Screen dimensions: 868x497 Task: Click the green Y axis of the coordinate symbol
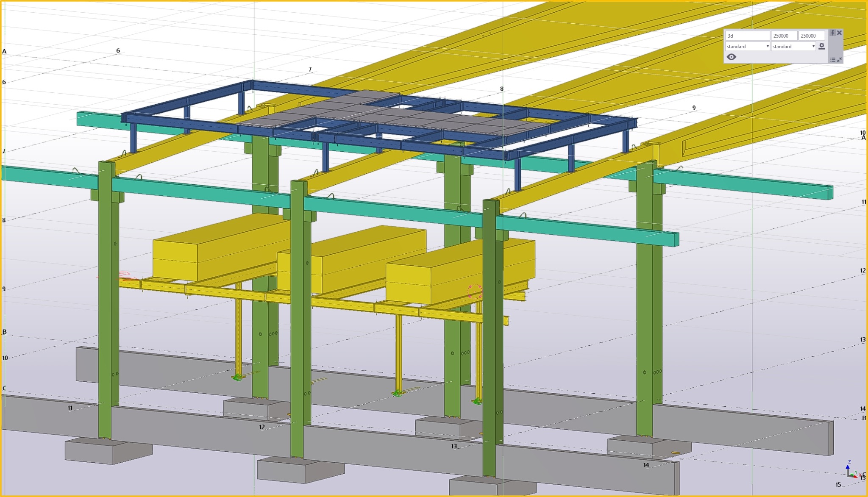852,474
